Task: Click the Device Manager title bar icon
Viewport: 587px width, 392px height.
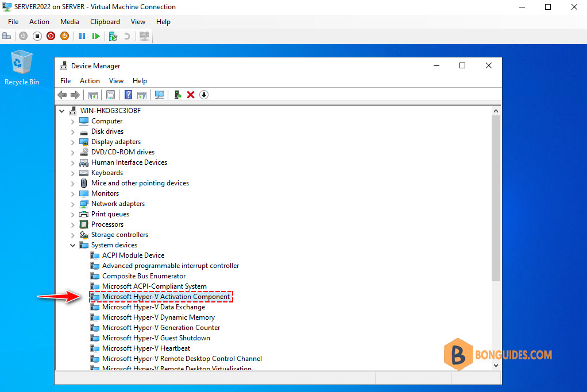Action: click(64, 66)
